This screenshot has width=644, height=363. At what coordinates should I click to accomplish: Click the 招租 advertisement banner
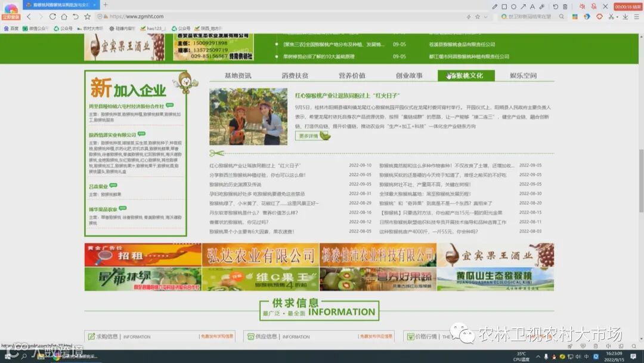pos(143,255)
